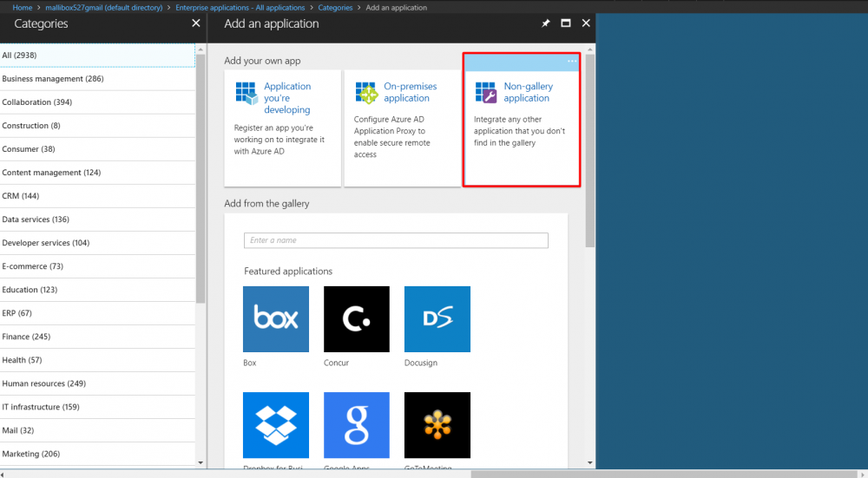Open the Box featured application tile

pos(276,319)
